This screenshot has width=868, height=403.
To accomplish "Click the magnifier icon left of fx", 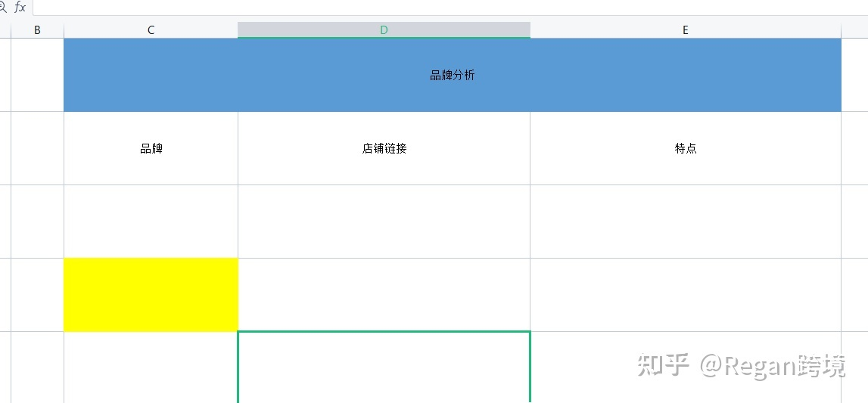I will click(3, 7).
